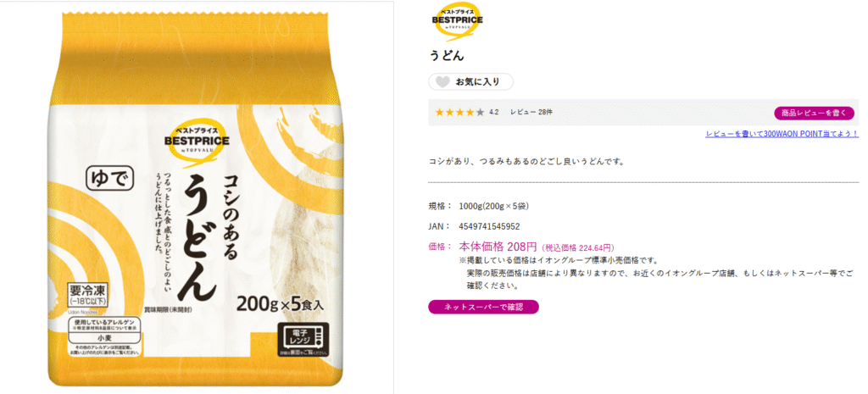Viewport: 868px width, 394px height.
Task: Click the star rating icons
Action: point(459,113)
